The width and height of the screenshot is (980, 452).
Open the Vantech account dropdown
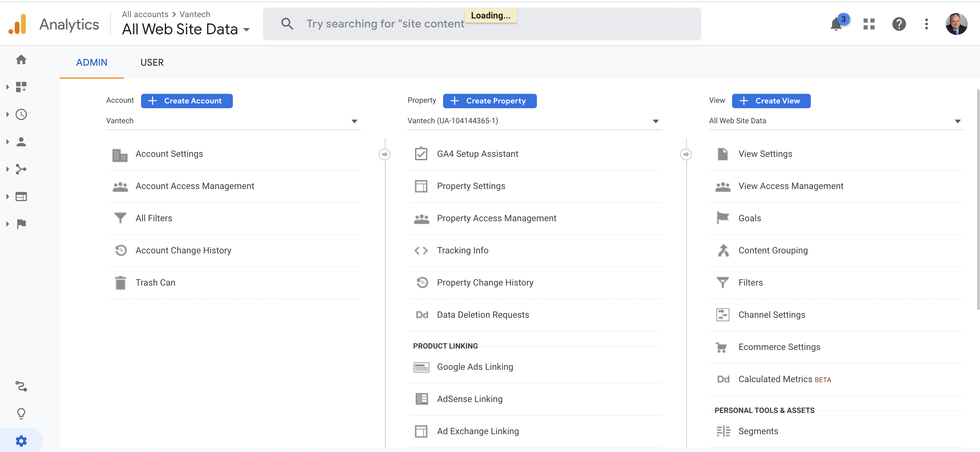point(233,121)
